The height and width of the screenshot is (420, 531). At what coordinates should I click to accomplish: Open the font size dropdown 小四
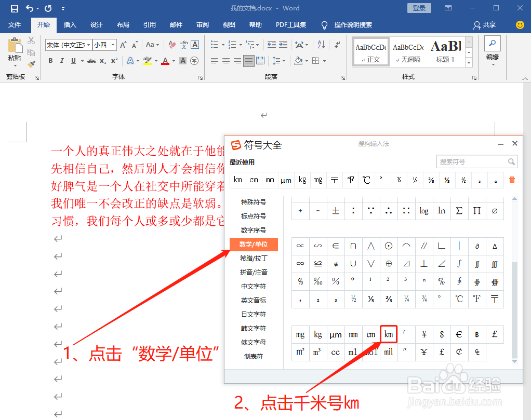[x=113, y=45]
